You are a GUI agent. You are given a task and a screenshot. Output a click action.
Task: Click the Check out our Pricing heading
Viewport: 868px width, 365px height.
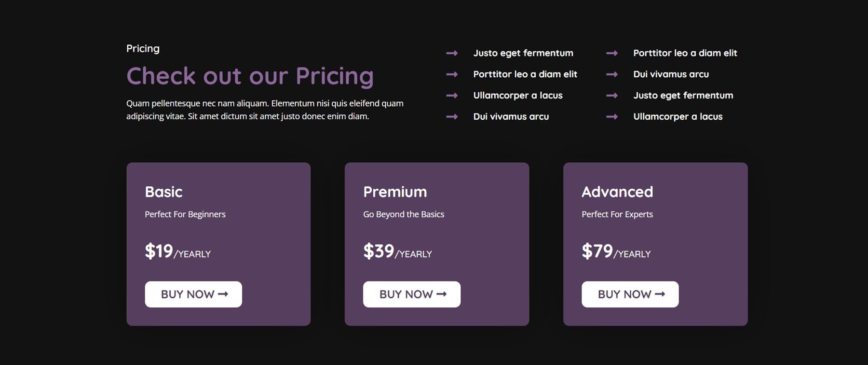[250, 75]
